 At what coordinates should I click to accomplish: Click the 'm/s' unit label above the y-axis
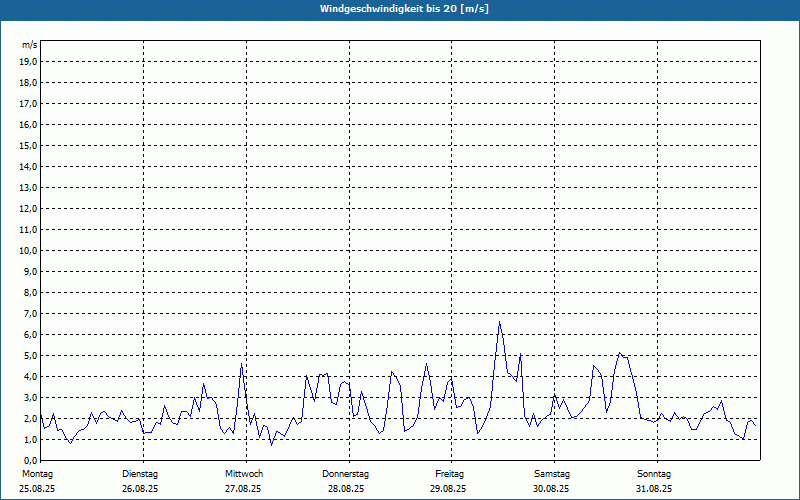[30, 45]
